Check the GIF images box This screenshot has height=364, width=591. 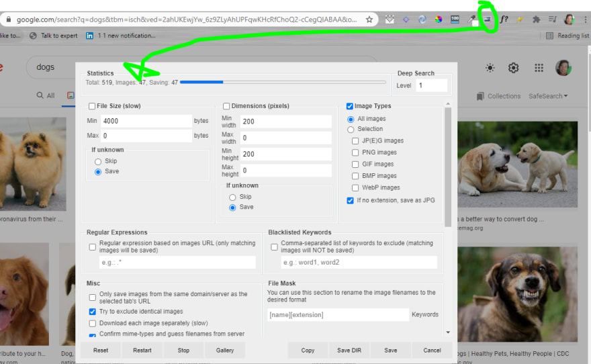(x=355, y=165)
